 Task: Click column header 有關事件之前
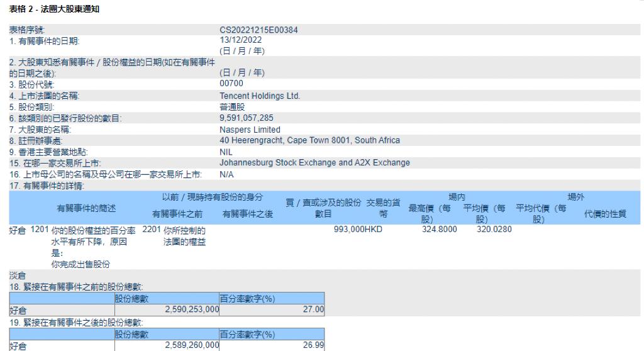[177, 214]
